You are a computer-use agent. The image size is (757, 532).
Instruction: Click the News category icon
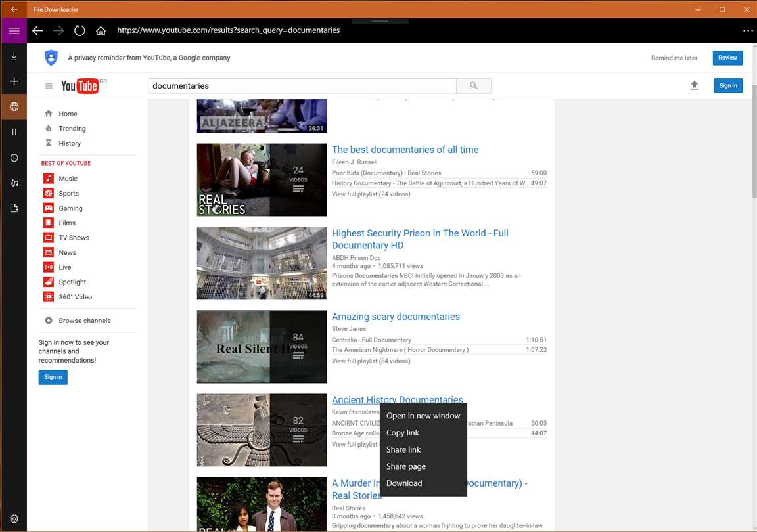tap(49, 252)
